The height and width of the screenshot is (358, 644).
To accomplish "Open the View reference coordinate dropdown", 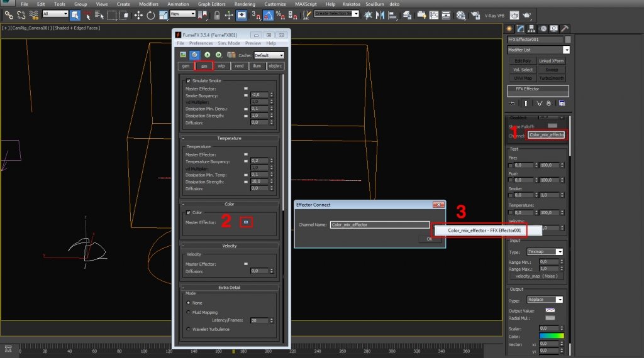I will tap(182, 14).
